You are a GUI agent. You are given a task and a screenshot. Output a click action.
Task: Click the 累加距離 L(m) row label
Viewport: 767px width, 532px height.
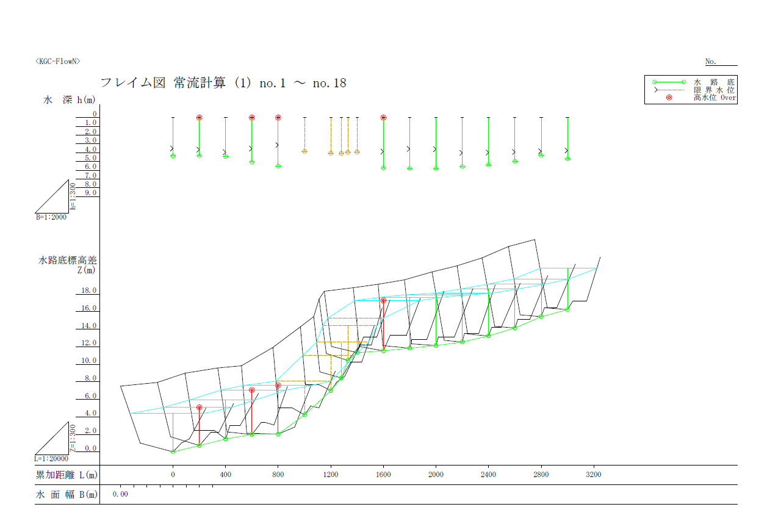67,475
